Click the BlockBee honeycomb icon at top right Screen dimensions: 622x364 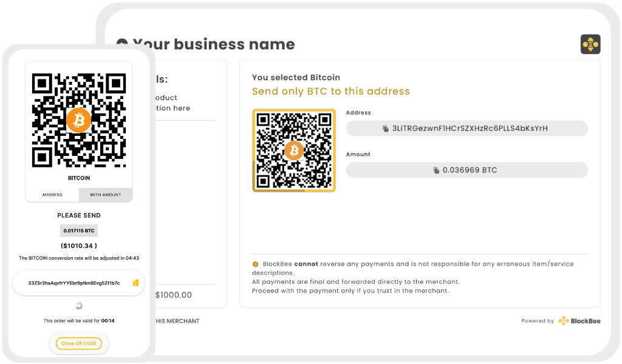[x=590, y=44]
